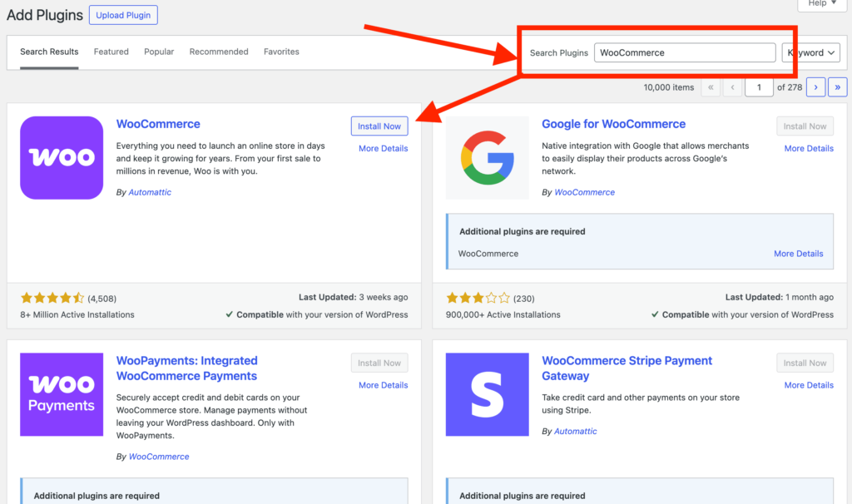Install the WooCommerce plugin now

(x=379, y=126)
